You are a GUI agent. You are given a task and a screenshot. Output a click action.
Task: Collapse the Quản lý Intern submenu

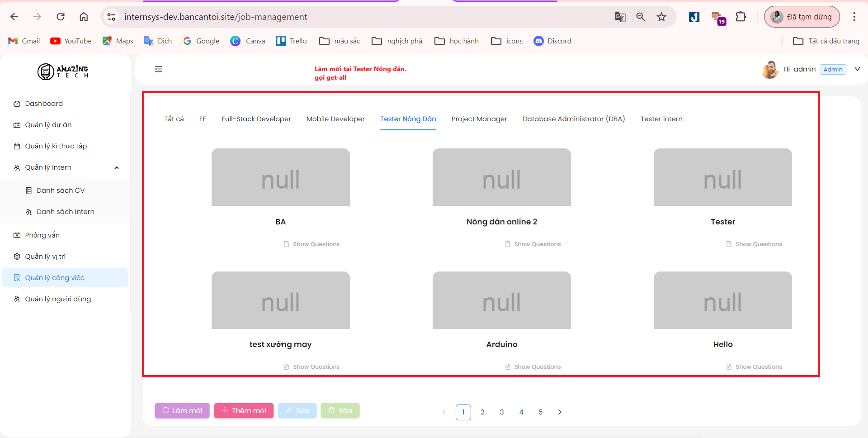coord(117,168)
